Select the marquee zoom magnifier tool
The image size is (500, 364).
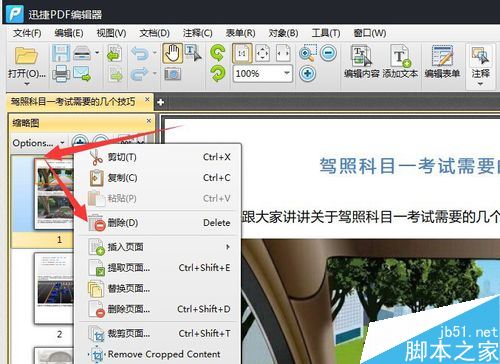(x=307, y=53)
